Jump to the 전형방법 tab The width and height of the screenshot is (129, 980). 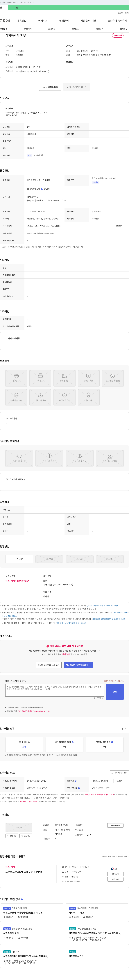[x=100, y=29]
